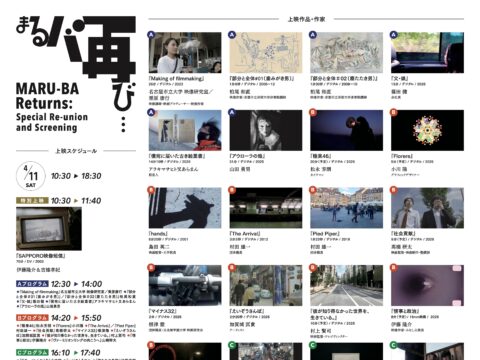The height and width of the screenshot is (360, 480).
Task: Click the 「たいぞうさんぽ」 title text
Action: pyautogui.click(x=247, y=311)
